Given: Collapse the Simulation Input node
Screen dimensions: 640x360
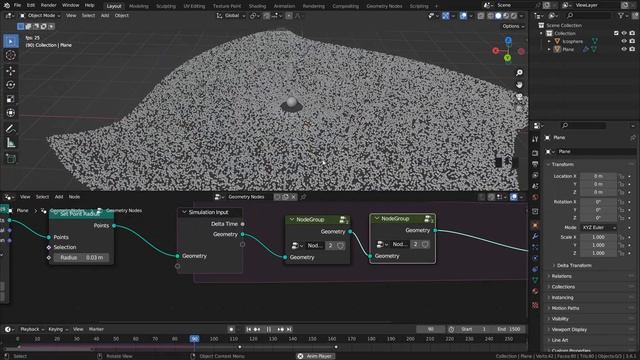Looking at the screenshot, I should (184, 212).
